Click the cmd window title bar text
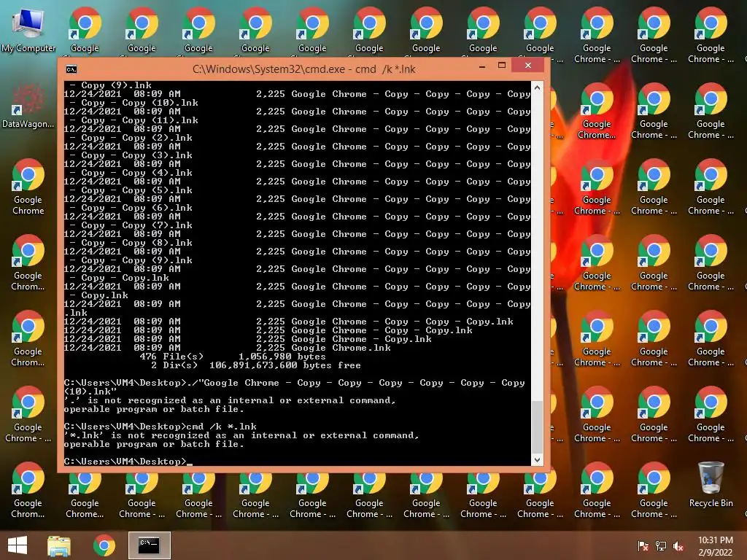747x560 pixels. pos(304,69)
